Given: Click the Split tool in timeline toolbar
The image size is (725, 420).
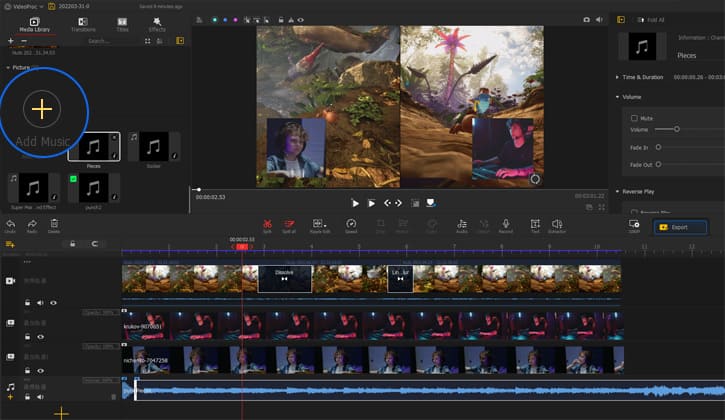Looking at the screenshot, I should 268,225.
